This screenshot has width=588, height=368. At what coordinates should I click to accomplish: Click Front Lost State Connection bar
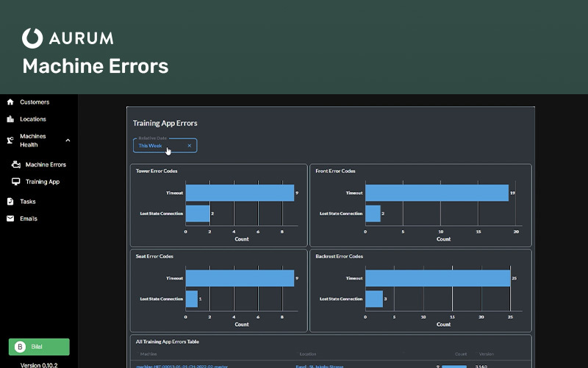tap(373, 213)
